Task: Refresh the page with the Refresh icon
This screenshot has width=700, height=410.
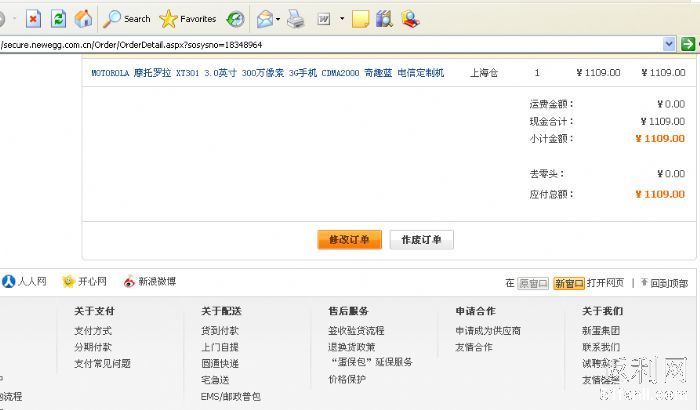Action: coord(59,18)
